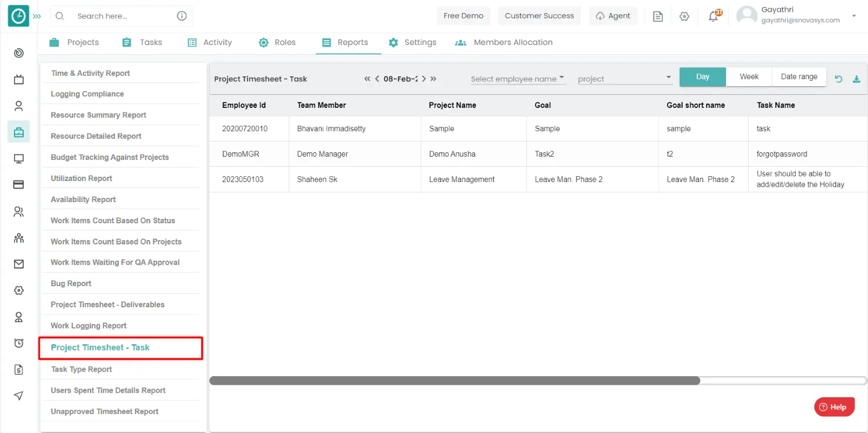Jump forward with double-right arrows
Viewport: 868px width, 433px height.
tap(433, 79)
